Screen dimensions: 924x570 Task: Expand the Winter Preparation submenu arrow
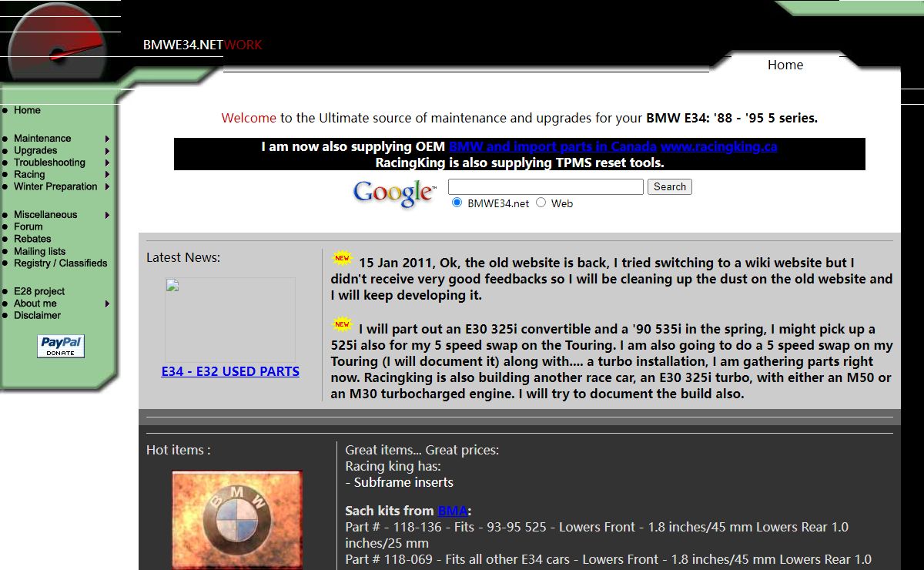(108, 186)
